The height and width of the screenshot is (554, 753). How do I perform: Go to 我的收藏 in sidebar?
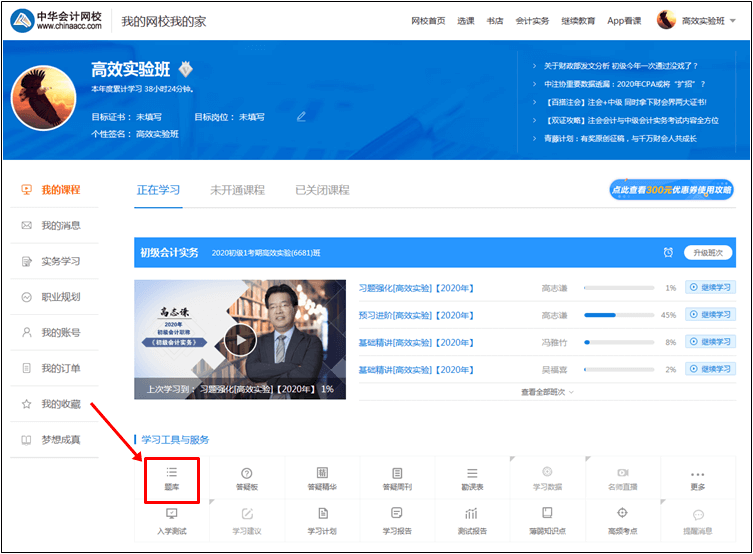click(x=54, y=404)
